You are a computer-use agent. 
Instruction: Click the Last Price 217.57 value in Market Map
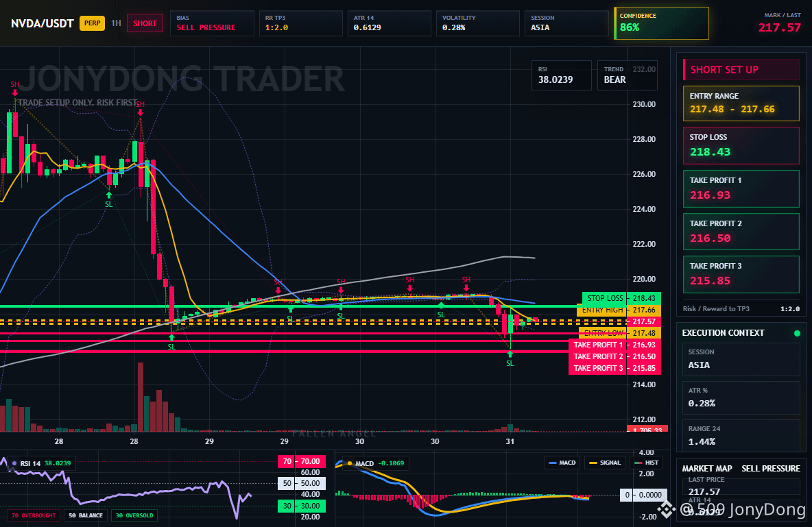click(704, 492)
